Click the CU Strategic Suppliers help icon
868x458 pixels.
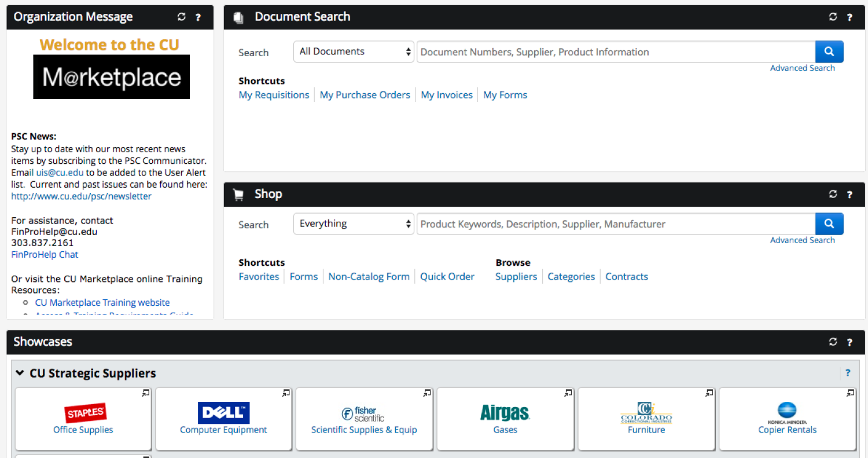(848, 373)
